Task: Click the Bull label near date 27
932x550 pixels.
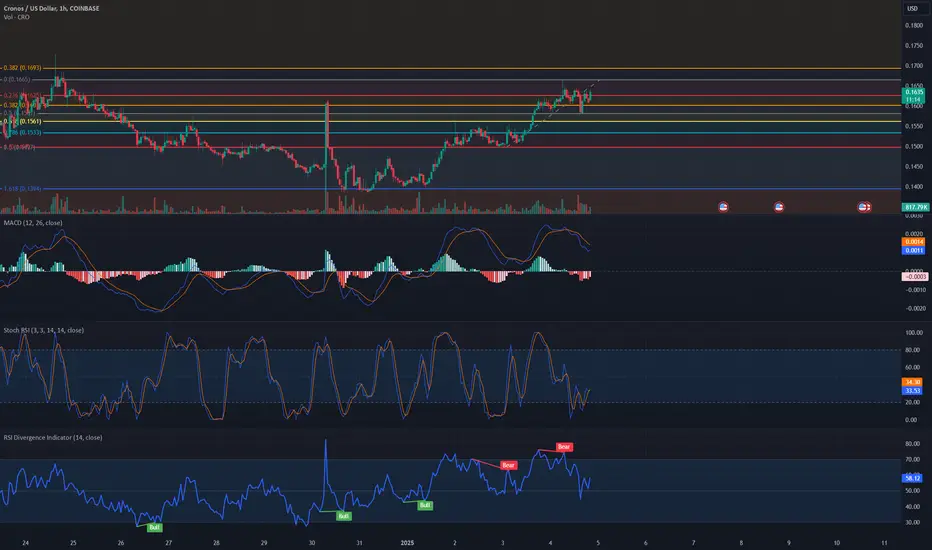Action: coord(155,527)
